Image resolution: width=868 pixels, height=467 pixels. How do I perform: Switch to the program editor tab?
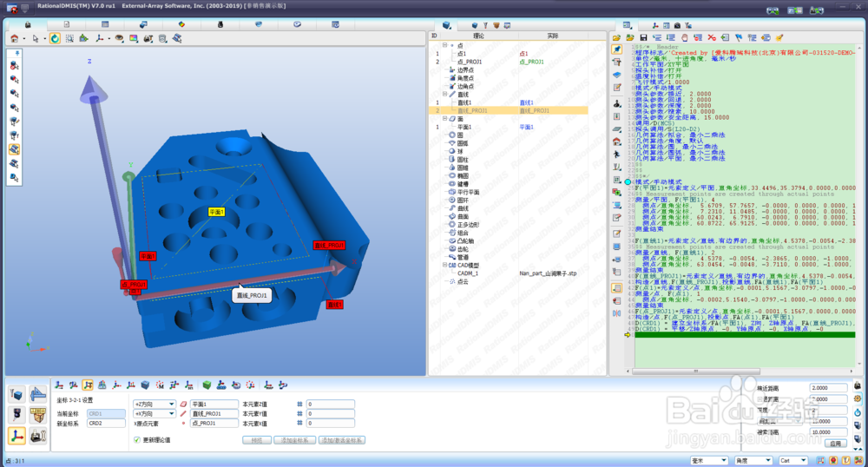click(x=627, y=25)
